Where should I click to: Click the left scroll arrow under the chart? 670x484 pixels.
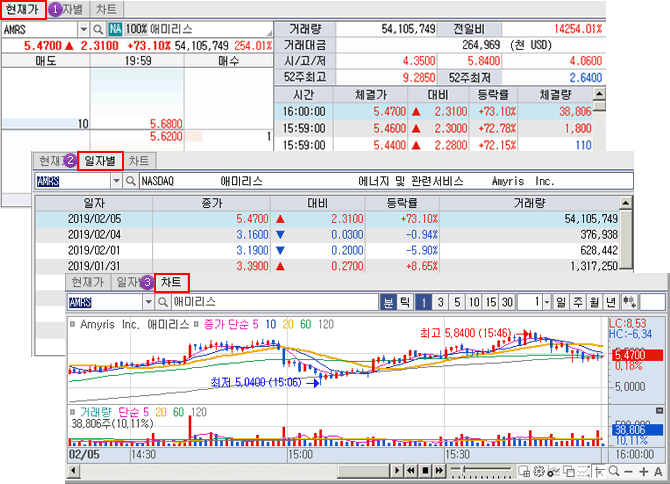click(73, 471)
